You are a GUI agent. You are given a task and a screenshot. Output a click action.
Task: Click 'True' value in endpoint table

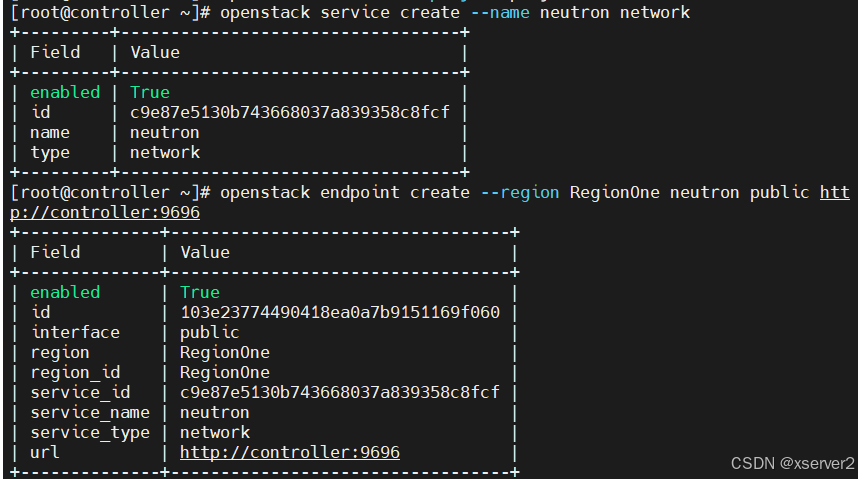[x=200, y=292]
